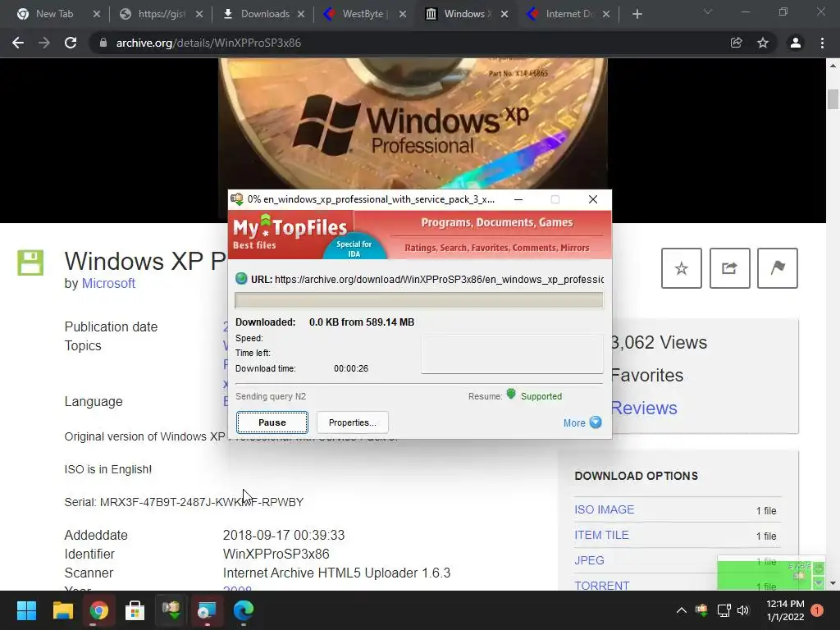This screenshot has height=630, width=840.
Task: Close the Downloads tab
Action: pyautogui.click(x=301, y=14)
